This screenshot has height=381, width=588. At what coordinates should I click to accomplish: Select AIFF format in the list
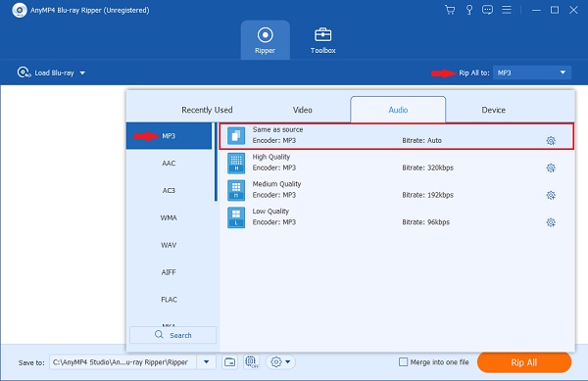(x=170, y=272)
